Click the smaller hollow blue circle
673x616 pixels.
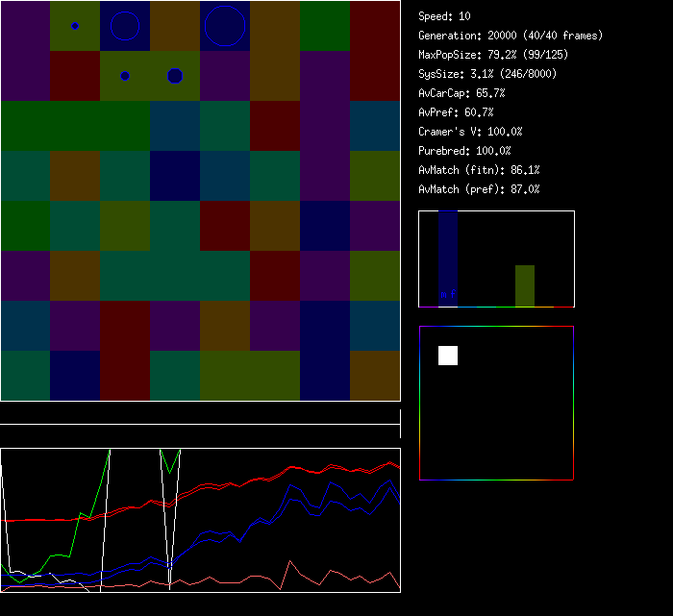tap(125, 26)
